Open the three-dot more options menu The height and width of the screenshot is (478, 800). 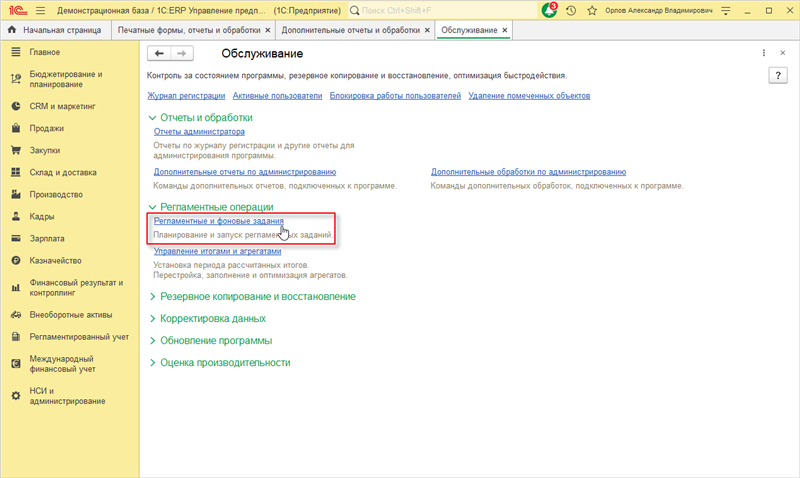pyautogui.click(x=765, y=53)
